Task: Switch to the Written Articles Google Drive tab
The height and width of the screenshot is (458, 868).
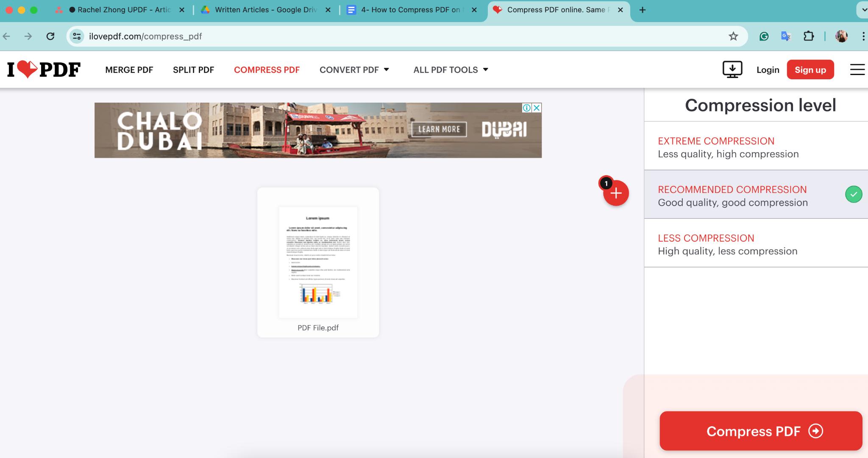Action: click(260, 9)
